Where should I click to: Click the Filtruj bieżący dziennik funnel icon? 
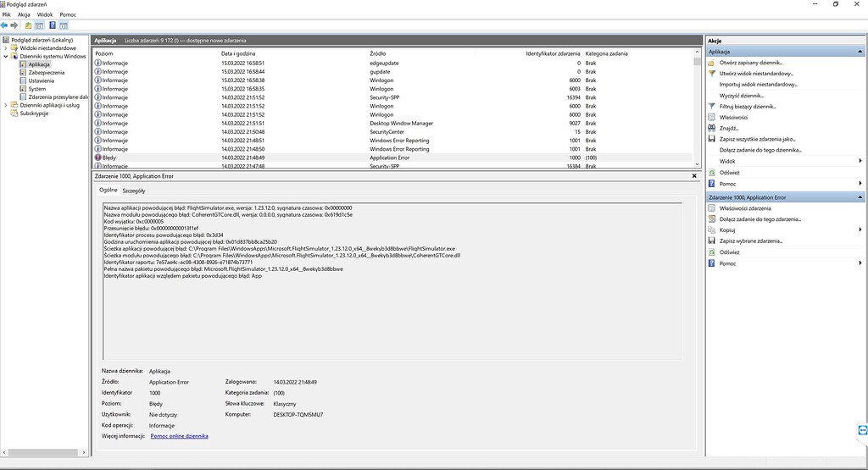pyautogui.click(x=712, y=106)
